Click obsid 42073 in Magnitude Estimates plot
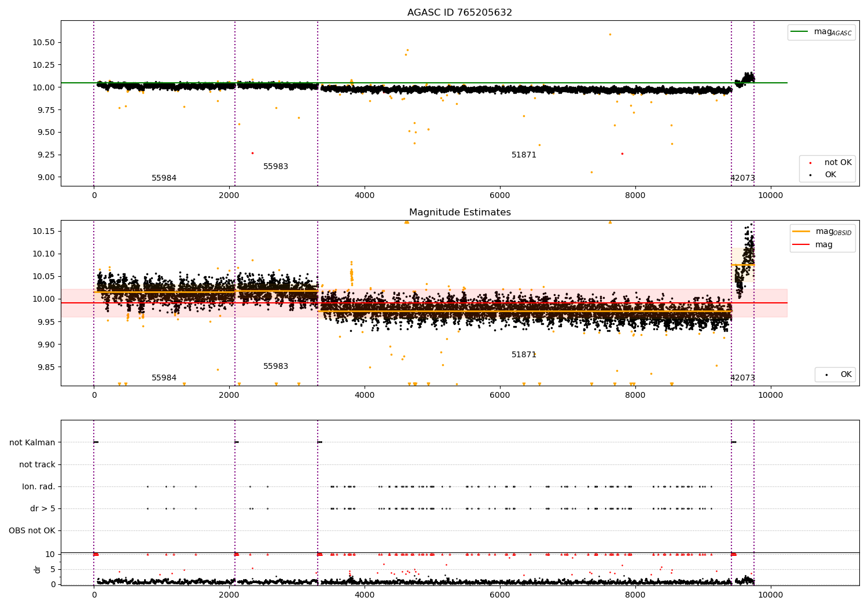This screenshot has width=868, height=608. 742,378
